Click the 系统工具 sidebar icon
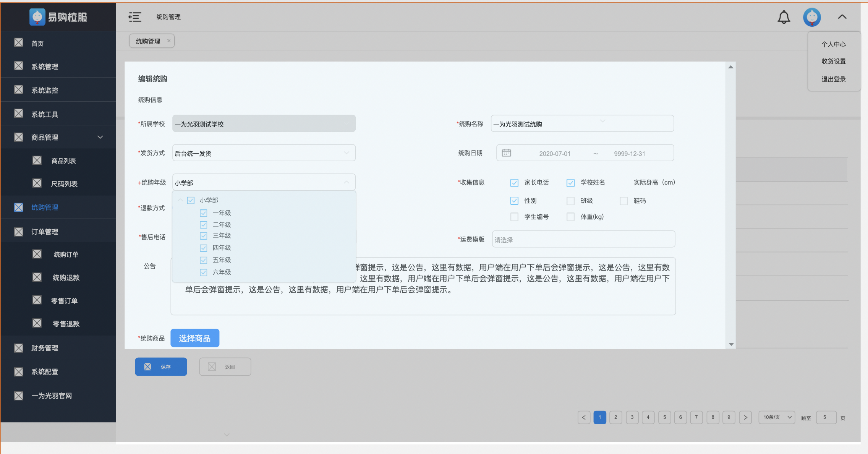The height and width of the screenshot is (454, 868). pos(19,113)
